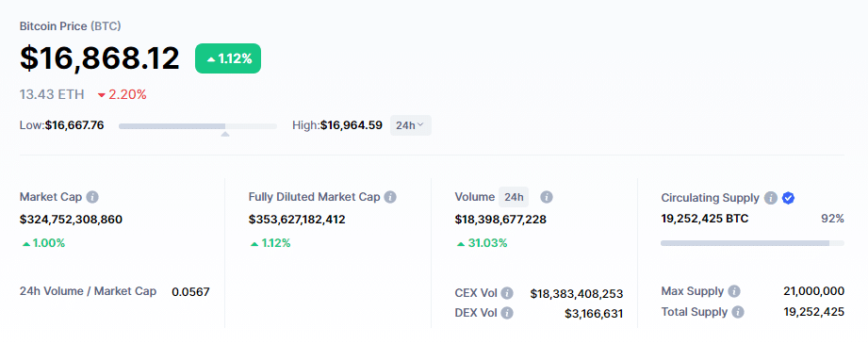Click the 19,252,425 total supply value

click(x=813, y=312)
